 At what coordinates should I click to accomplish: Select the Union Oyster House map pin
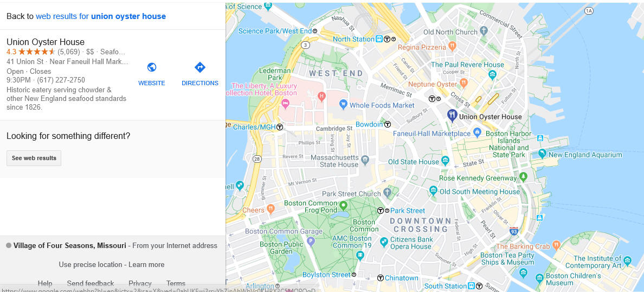point(452,116)
